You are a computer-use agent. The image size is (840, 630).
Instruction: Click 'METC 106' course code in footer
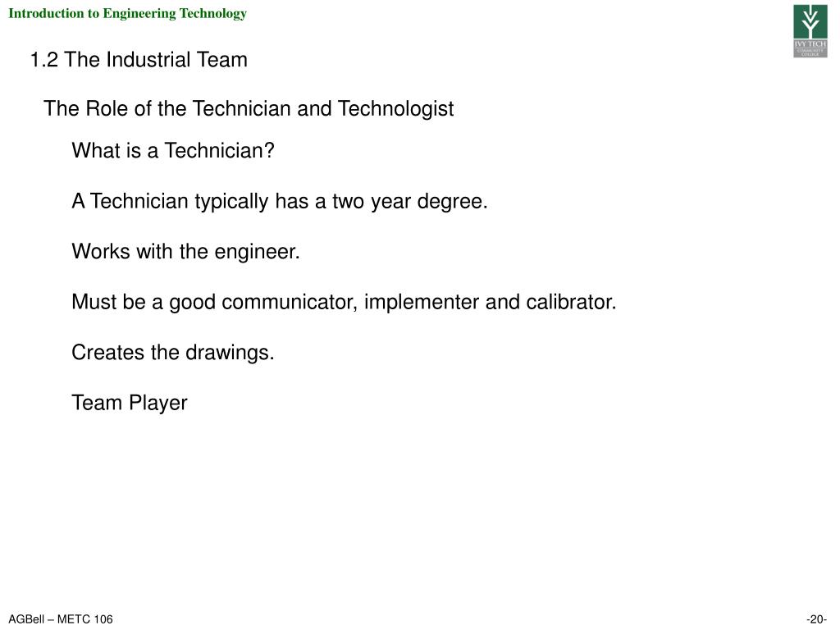(84, 619)
